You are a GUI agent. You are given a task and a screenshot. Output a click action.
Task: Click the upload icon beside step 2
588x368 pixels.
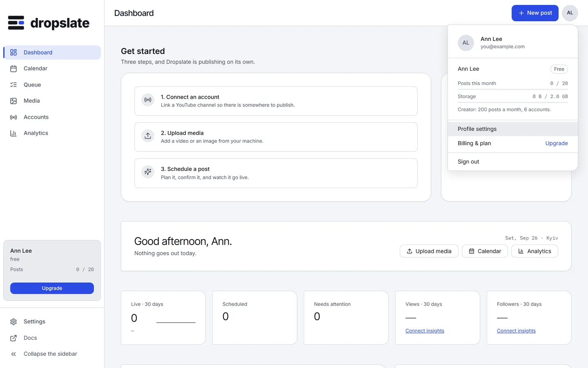click(x=148, y=136)
